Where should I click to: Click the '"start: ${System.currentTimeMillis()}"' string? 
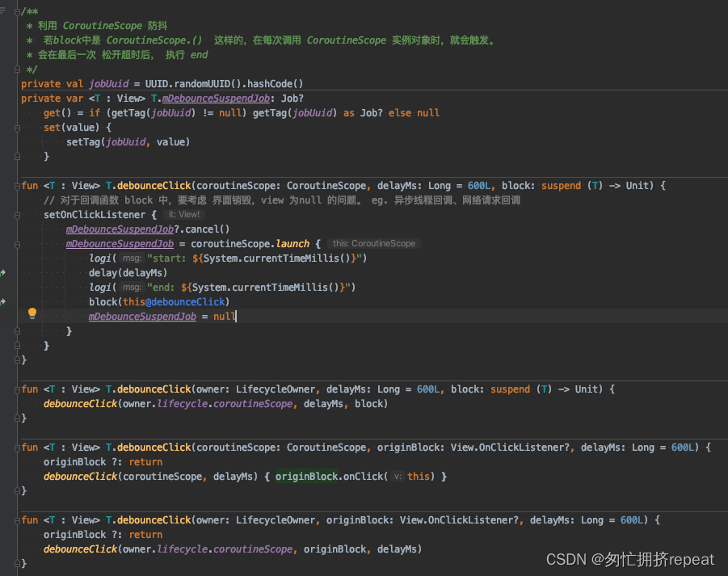point(254,258)
